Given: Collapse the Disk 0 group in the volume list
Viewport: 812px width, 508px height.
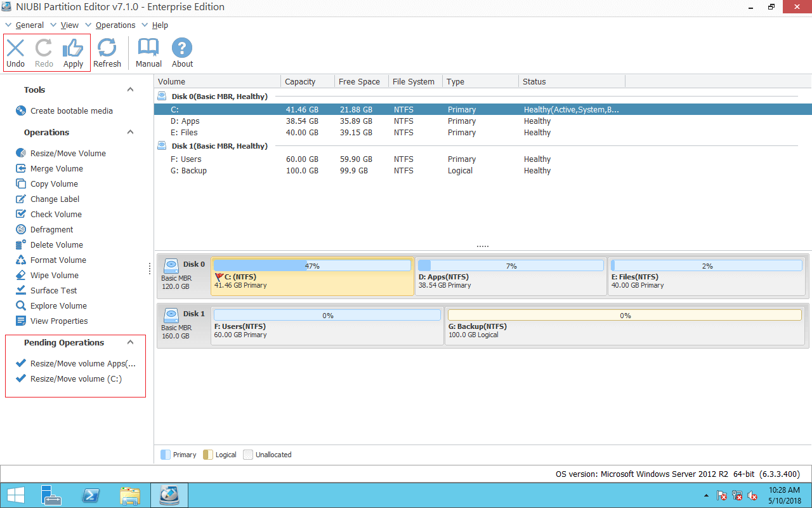Looking at the screenshot, I should pyautogui.click(x=162, y=97).
